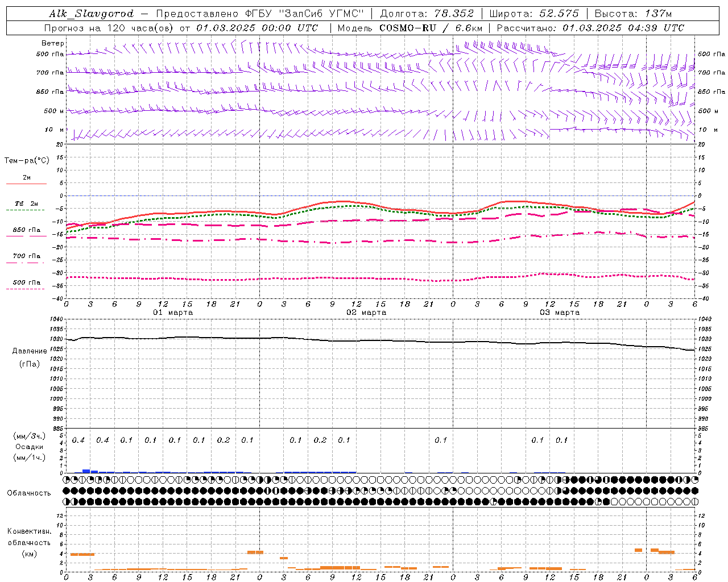728x582 pixels.
Task: Click the '2м' temperature legend entry
Action: coord(27,178)
